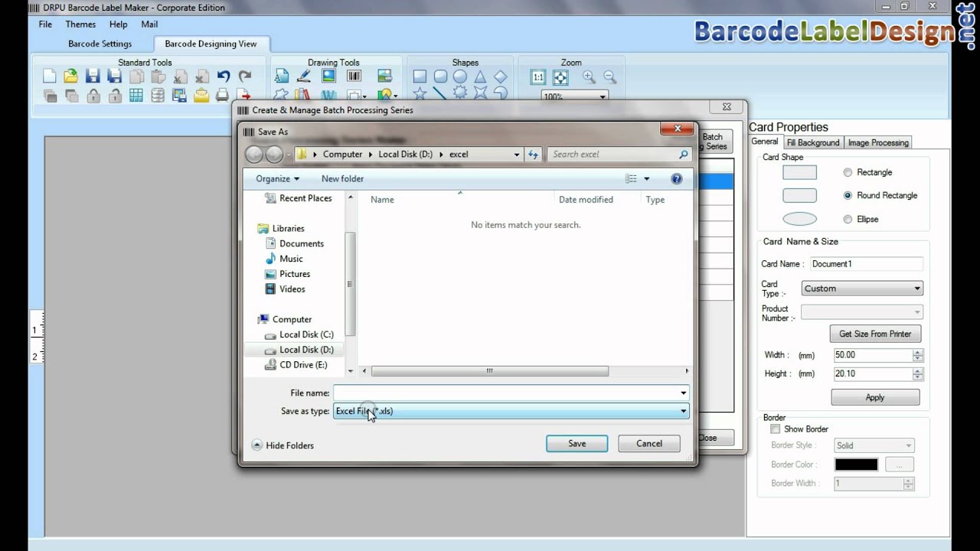Click the Get Size From Printer button
Viewport: 980px width, 551px height.
875,334
